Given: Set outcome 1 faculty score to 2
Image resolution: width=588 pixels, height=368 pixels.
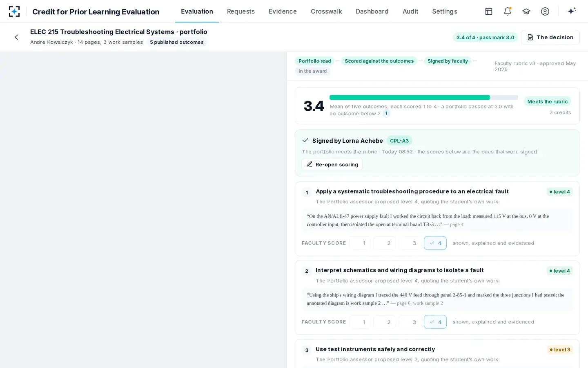Looking at the screenshot, I should (x=385, y=243).
